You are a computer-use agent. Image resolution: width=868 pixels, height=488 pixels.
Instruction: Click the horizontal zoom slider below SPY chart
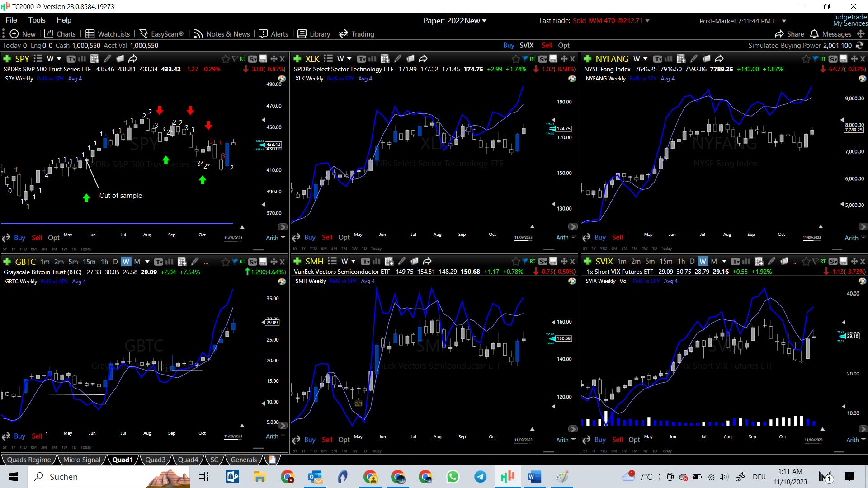(259, 249)
